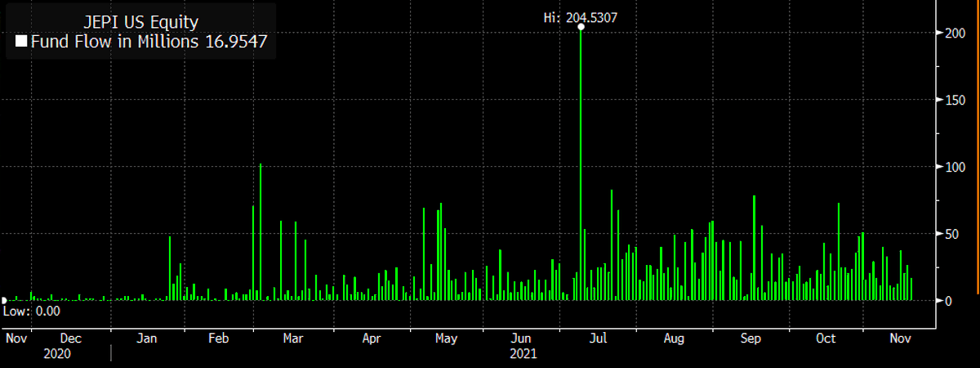This screenshot has width=980, height=368.
Task: Click the white legend swatch beside Fund Flow
Action: pyautogui.click(x=22, y=42)
